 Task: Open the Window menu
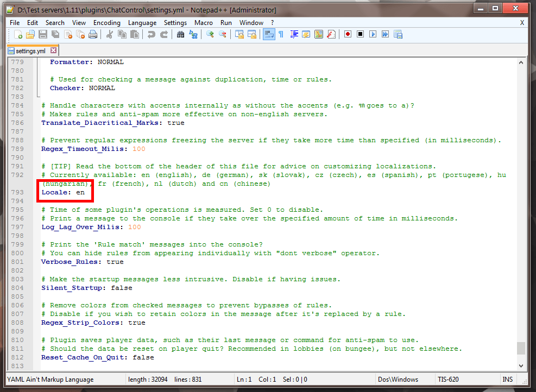click(x=251, y=23)
